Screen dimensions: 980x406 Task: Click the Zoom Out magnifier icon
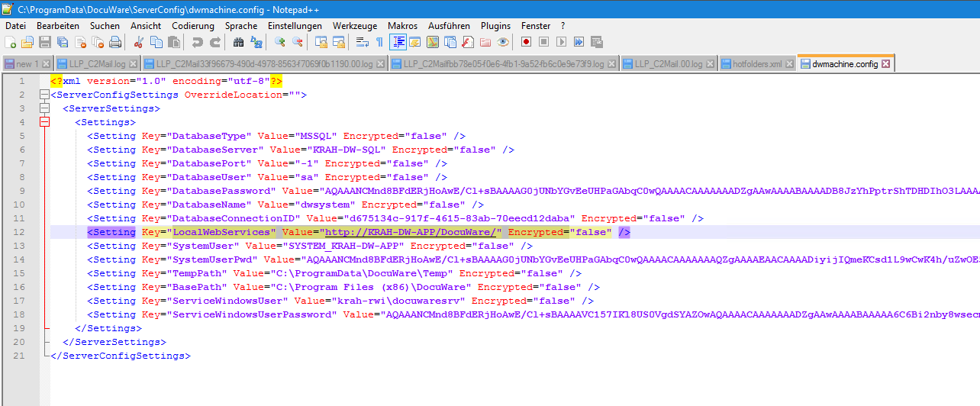pos(298,42)
